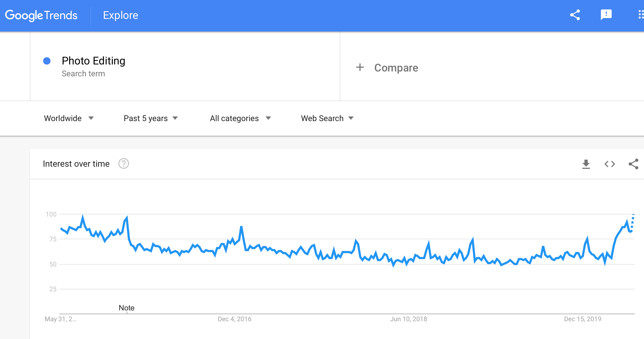Click the blue dot beside Photo Editing
The width and height of the screenshot is (644, 339).
pyautogui.click(x=47, y=61)
